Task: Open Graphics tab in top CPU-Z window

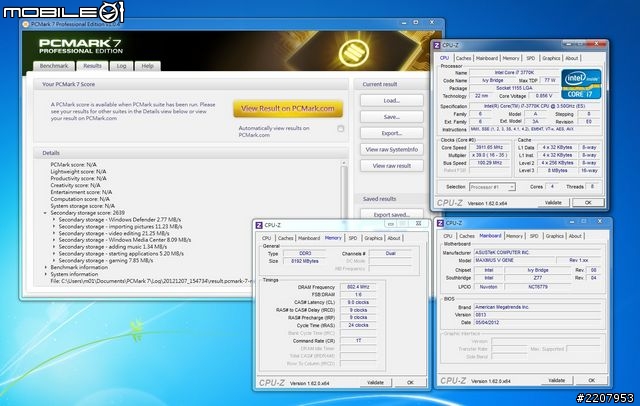Action: tap(551, 58)
